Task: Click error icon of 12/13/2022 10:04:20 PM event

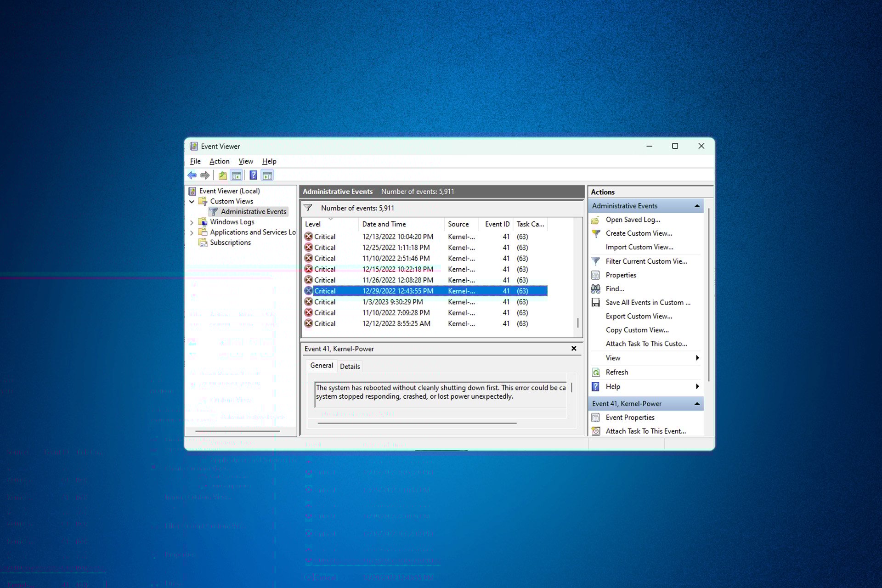Action: tap(309, 237)
